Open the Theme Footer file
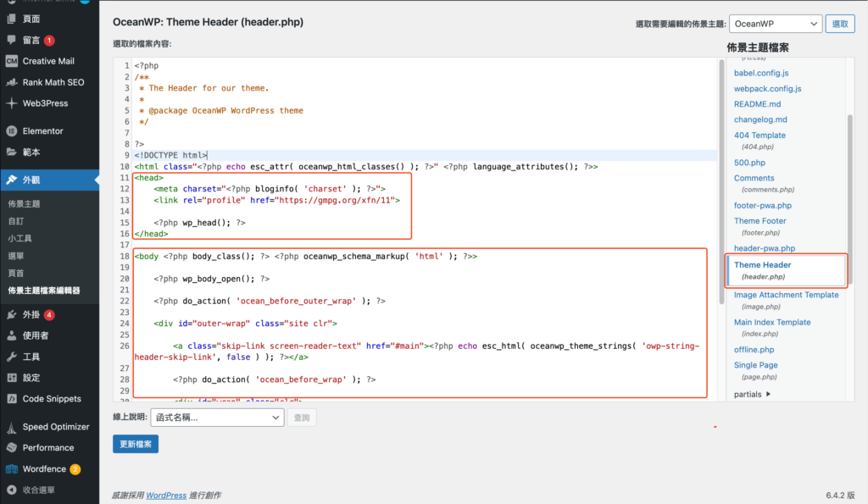Viewport: 868px width, 504px height. [760, 221]
